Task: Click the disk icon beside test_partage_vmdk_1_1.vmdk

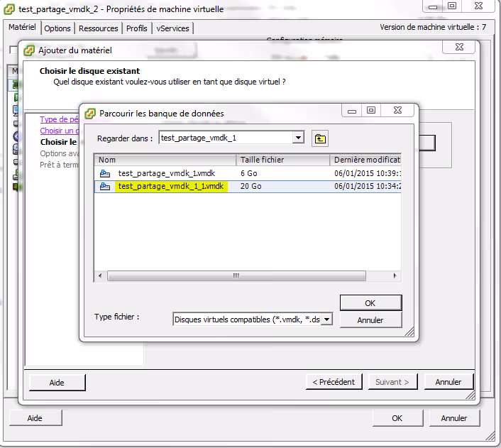Action: click(x=105, y=187)
